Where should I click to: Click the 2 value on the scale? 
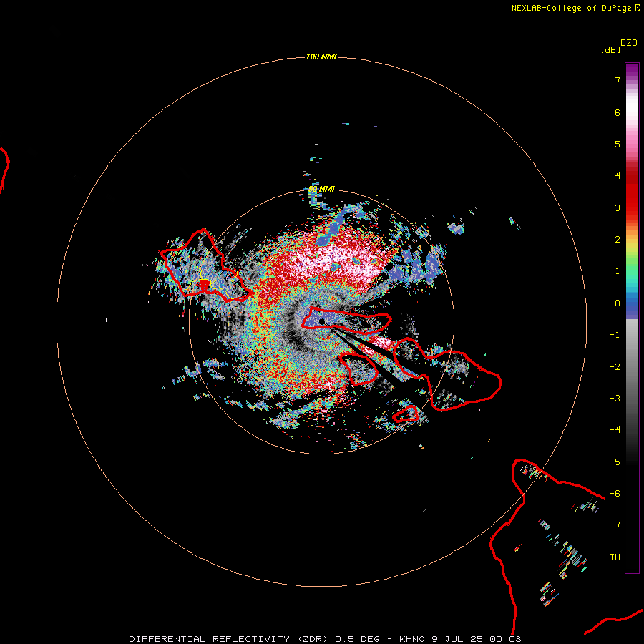click(x=618, y=240)
